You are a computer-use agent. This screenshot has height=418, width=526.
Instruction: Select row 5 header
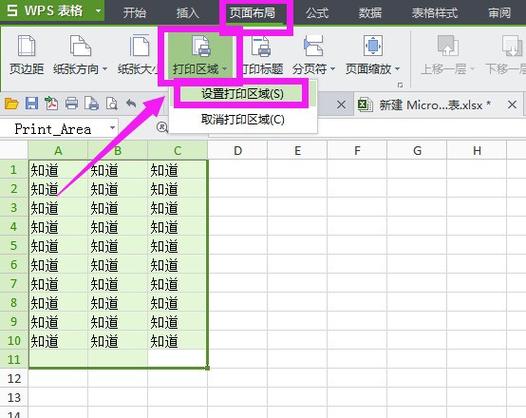tap(14, 245)
